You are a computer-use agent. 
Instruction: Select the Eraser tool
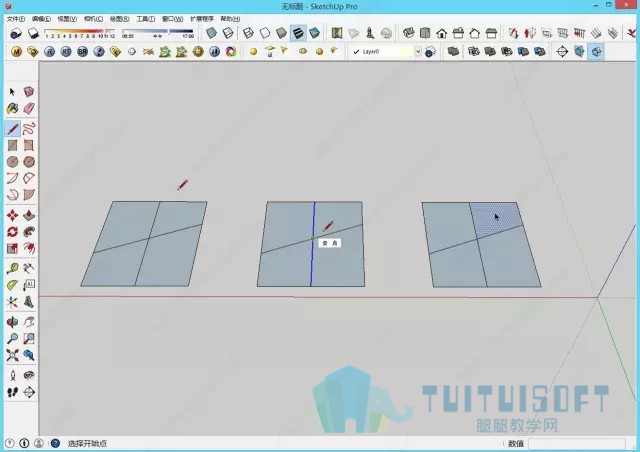pyautogui.click(x=29, y=108)
